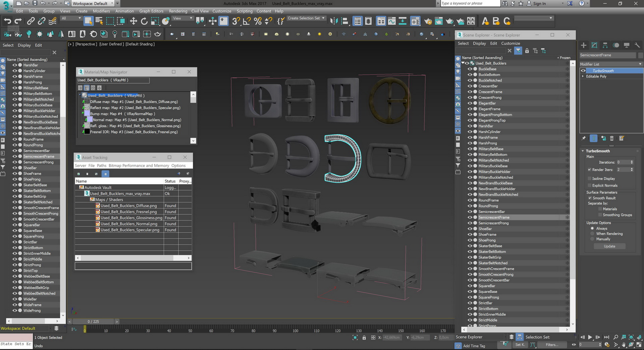The height and width of the screenshot is (350, 644).
Task: Open the Create Selection Set dropdown
Action: pyautogui.click(x=306, y=18)
